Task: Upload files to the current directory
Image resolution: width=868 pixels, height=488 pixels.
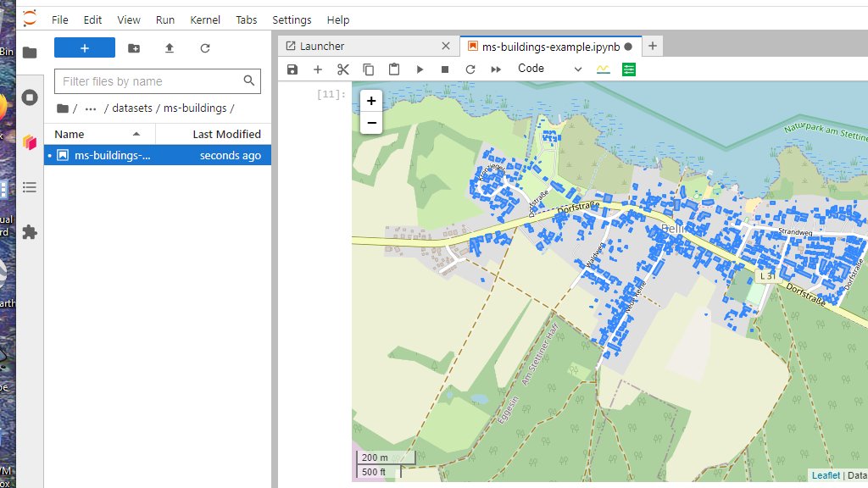Action: coord(169,48)
